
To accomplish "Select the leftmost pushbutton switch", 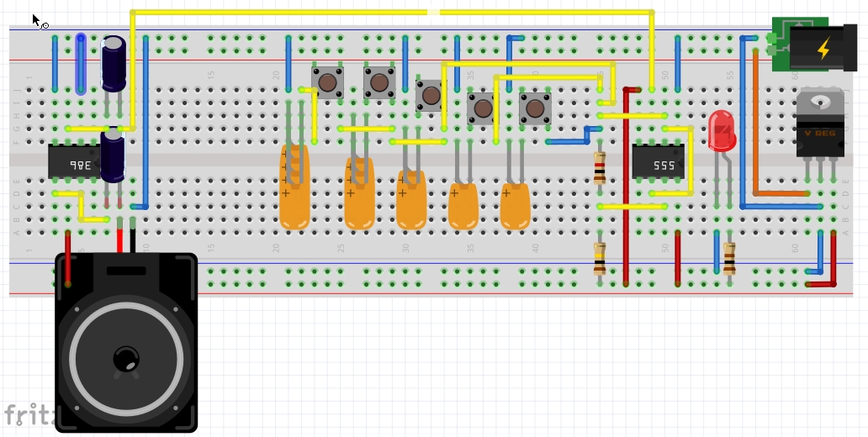I will pos(327,82).
